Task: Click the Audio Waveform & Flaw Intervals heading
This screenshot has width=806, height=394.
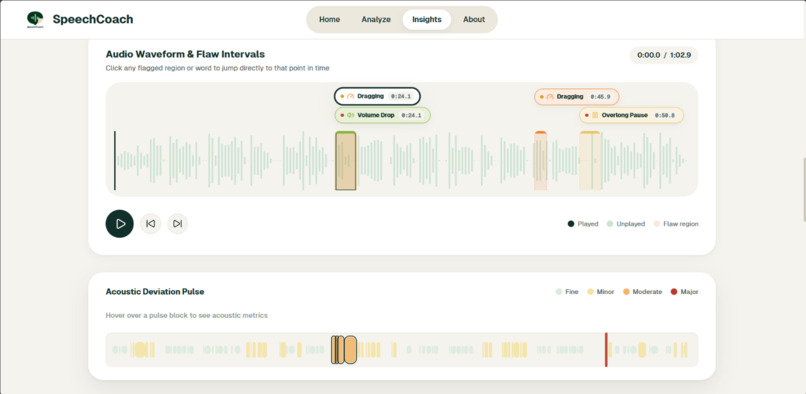Action: tap(185, 54)
